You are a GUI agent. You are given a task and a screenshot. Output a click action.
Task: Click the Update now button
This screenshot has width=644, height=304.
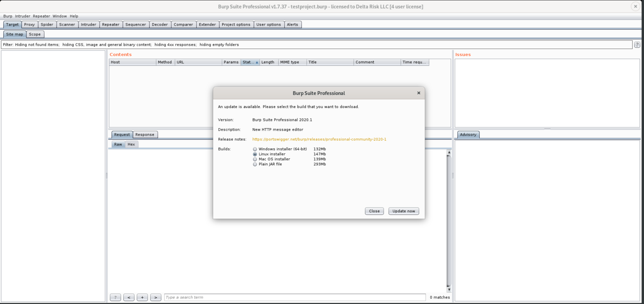[x=403, y=211]
